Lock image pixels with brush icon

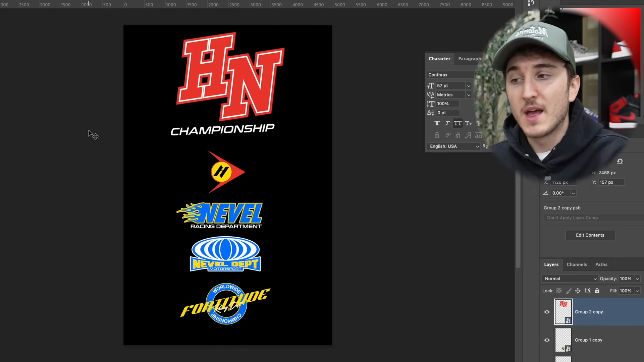coord(569,291)
